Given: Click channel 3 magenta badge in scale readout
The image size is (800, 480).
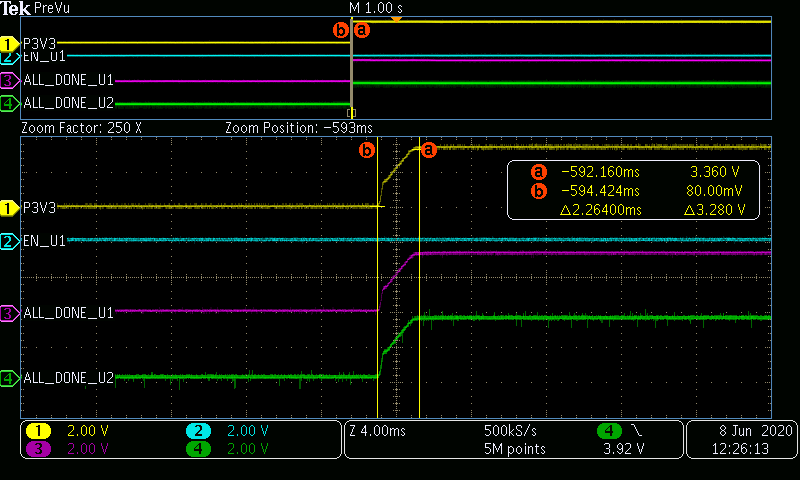Looking at the screenshot, I should tap(38, 449).
